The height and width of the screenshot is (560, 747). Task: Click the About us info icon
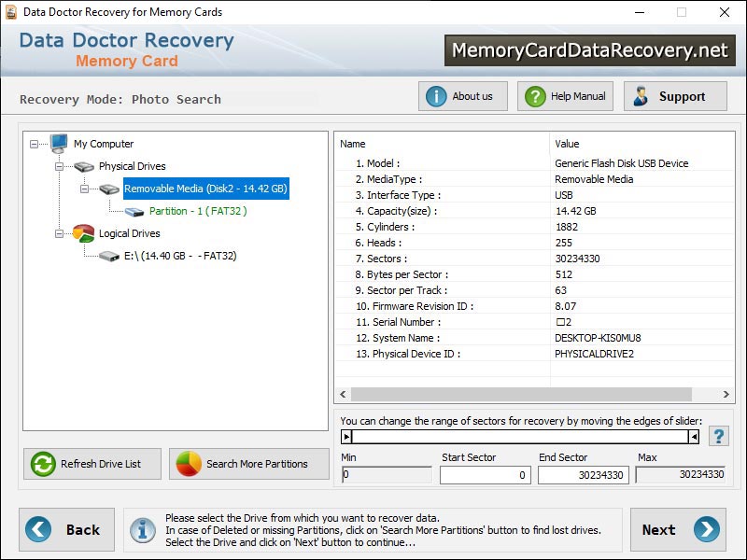437,95
